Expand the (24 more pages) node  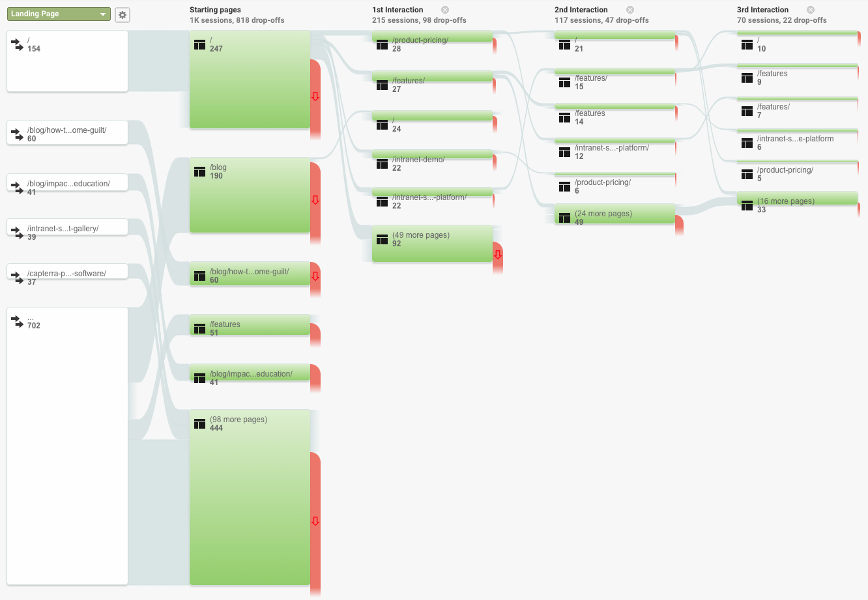tap(615, 215)
